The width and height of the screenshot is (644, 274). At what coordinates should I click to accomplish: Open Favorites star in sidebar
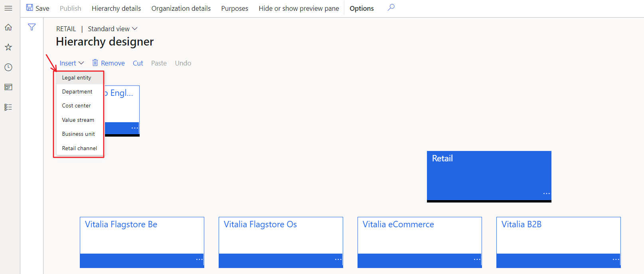point(8,47)
